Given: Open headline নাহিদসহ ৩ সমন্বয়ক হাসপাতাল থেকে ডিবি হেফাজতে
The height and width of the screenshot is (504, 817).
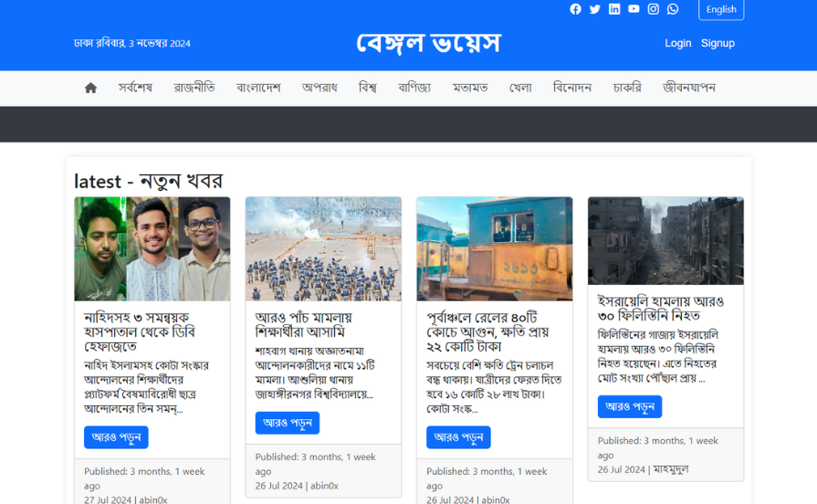Looking at the screenshot, I should click(140, 332).
